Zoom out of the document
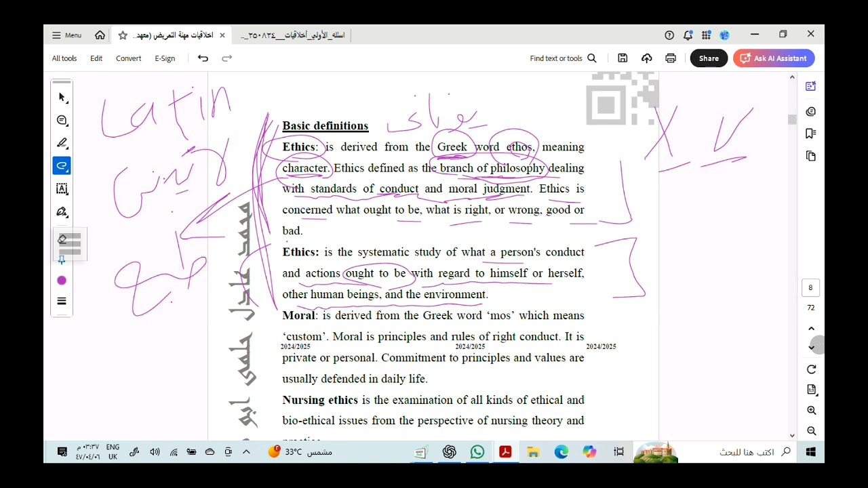 click(811, 431)
